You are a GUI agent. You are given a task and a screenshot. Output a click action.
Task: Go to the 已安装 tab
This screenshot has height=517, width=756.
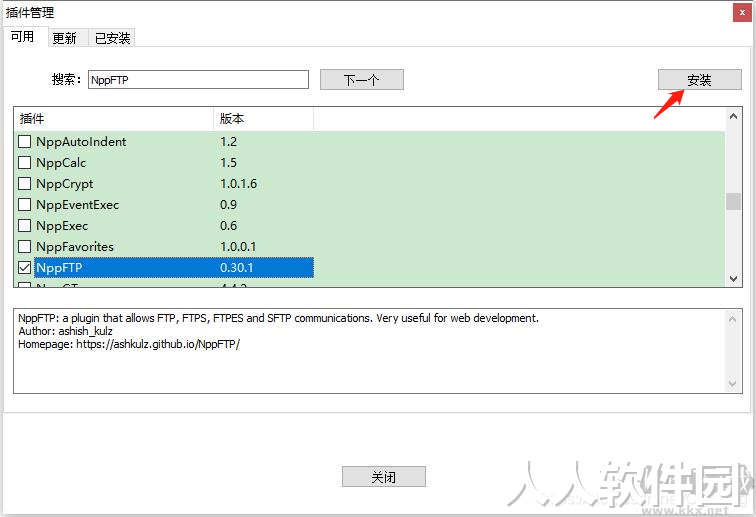point(112,38)
